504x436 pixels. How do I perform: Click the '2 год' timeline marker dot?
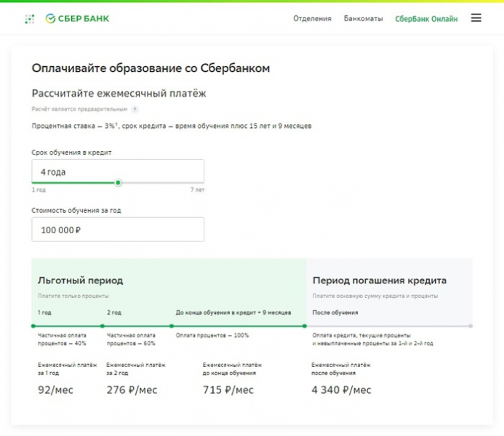click(x=103, y=326)
